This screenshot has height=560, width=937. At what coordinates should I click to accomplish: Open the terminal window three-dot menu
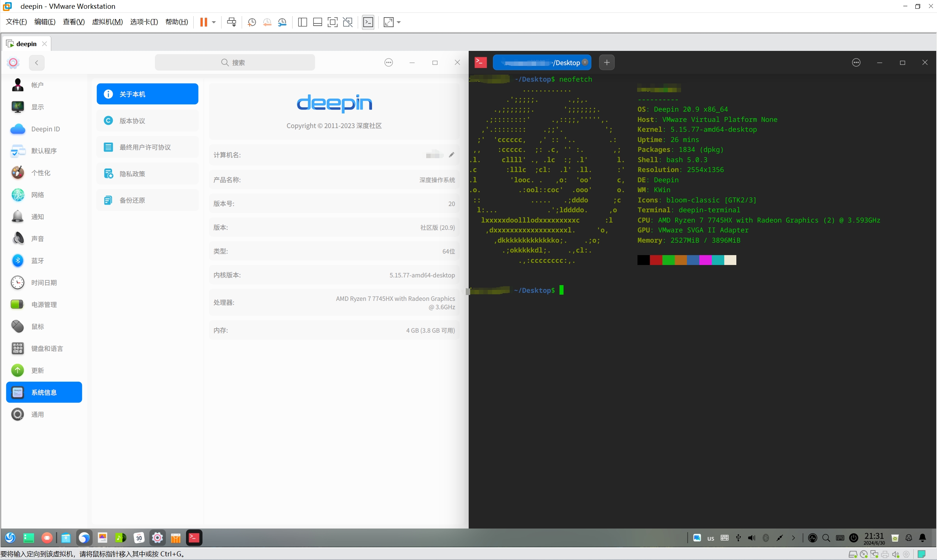[x=856, y=63]
